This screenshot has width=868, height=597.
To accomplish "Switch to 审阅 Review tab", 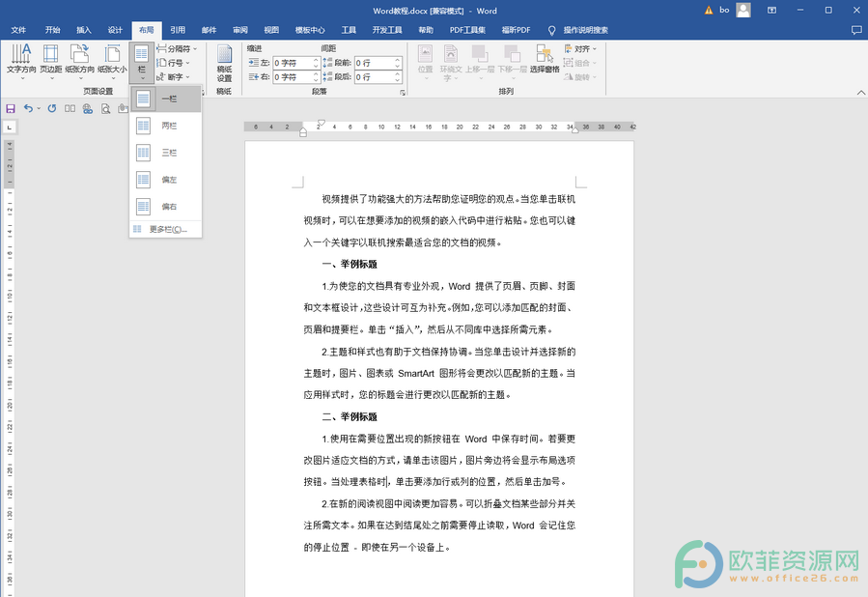I will (x=240, y=30).
